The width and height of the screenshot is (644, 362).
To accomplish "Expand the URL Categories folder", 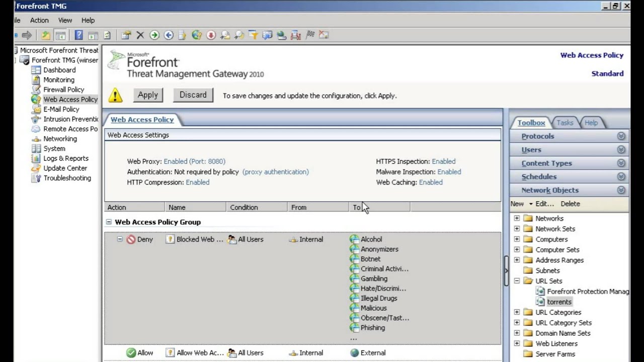I will tap(517, 312).
